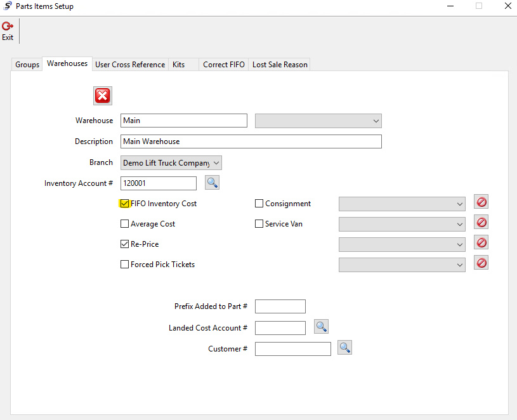Open the dropdown beside Consignment
Image resolution: width=517 pixels, height=420 pixels.
pos(402,204)
